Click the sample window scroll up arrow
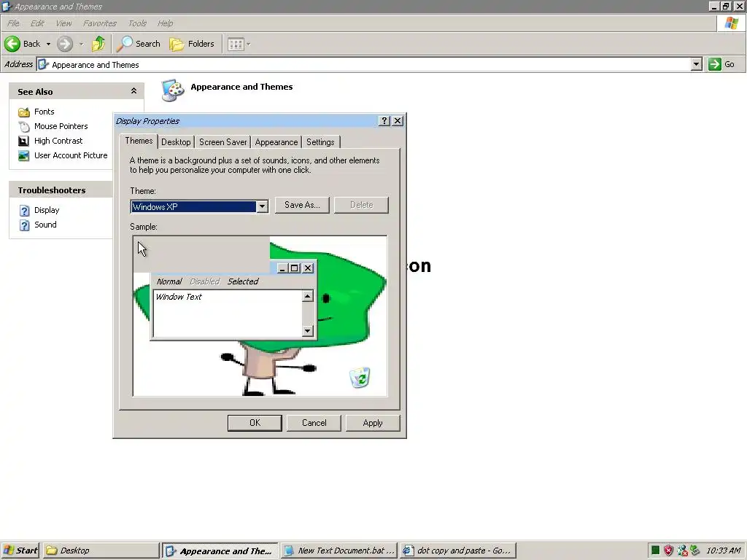Viewport: 747px width, 560px height. coord(308,297)
